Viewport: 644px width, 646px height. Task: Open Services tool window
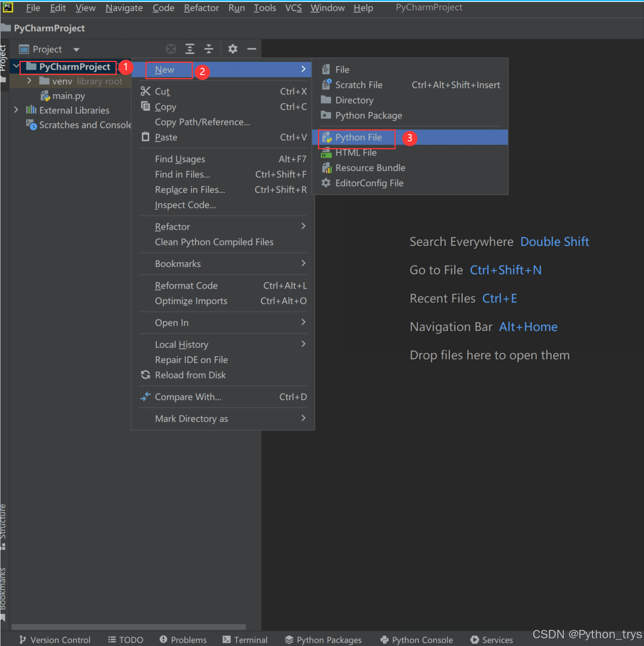point(492,639)
